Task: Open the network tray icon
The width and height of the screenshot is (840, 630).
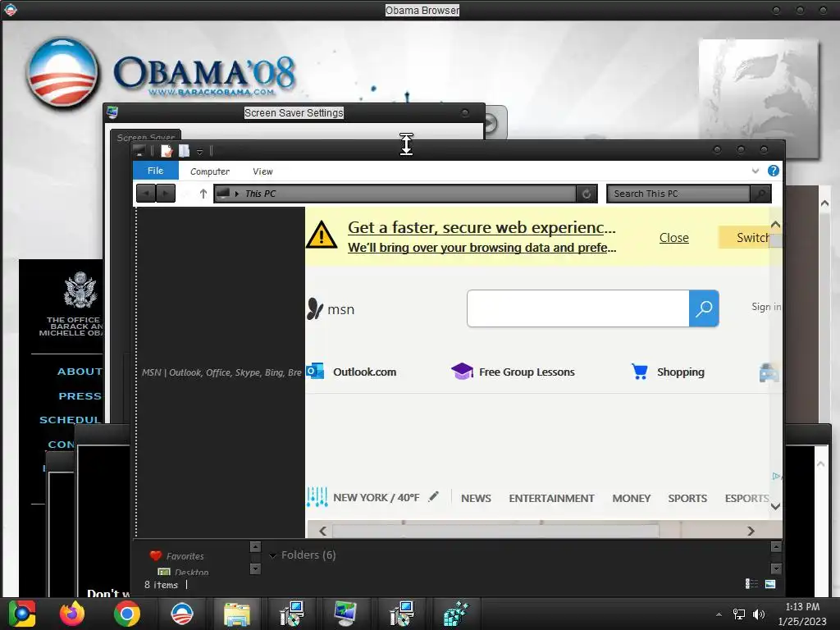Action: [x=739, y=614]
